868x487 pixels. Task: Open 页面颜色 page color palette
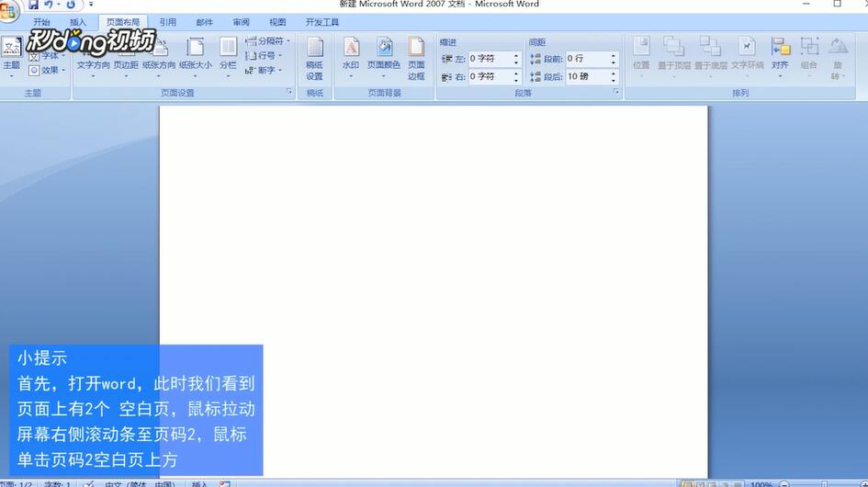coord(384,58)
